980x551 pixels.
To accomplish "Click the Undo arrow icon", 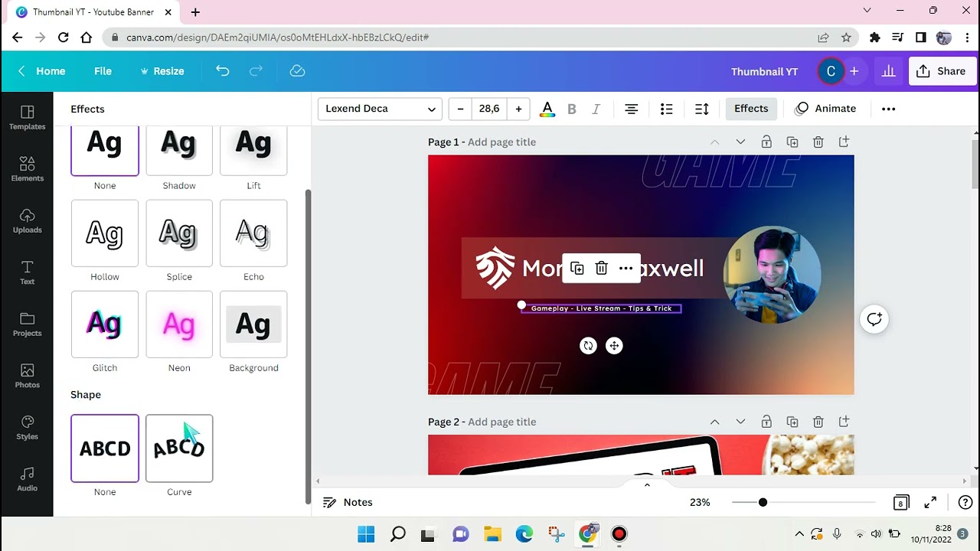I will pyautogui.click(x=222, y=71).
